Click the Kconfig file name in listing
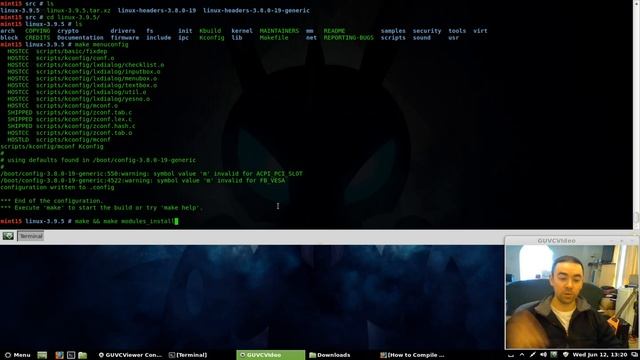Screen dimensions: 640x360 [212, 38]
